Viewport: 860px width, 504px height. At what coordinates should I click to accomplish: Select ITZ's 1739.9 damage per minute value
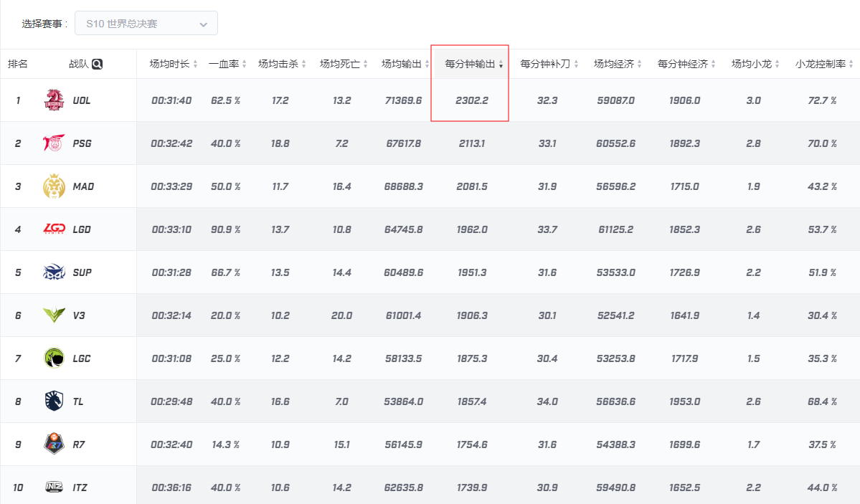click(472, 488)
